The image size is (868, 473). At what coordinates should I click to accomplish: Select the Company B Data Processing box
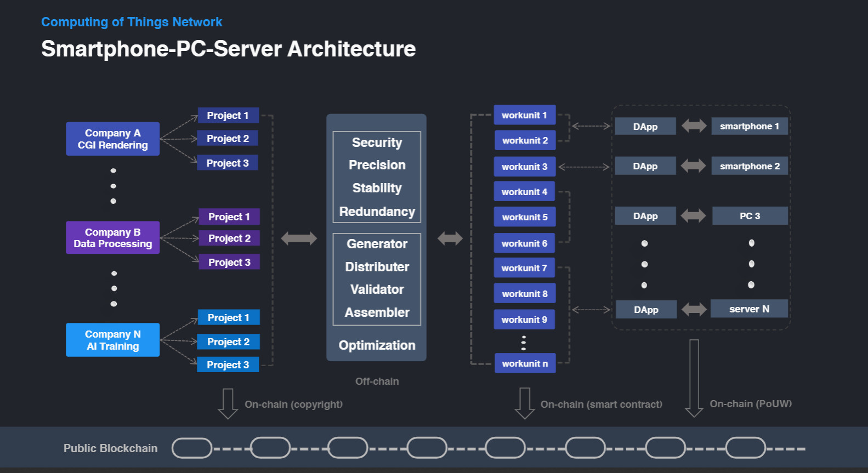tap(113, 237)
